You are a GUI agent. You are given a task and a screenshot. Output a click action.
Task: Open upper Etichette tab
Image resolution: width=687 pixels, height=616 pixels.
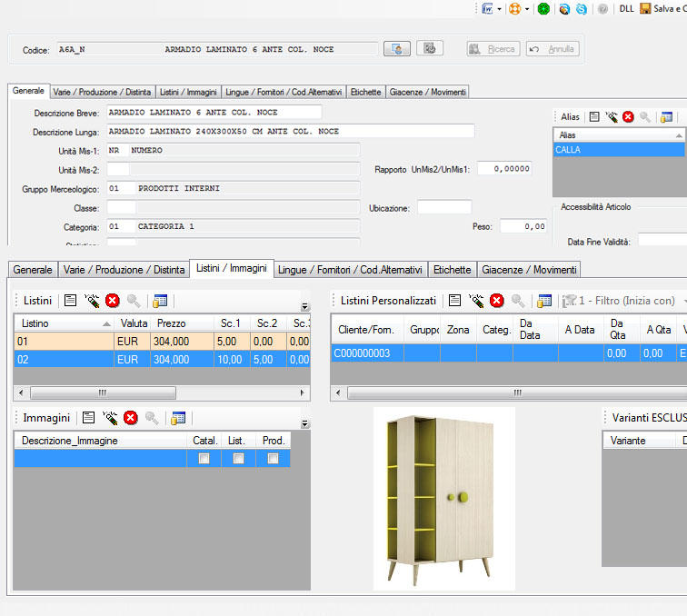[366, 92]
